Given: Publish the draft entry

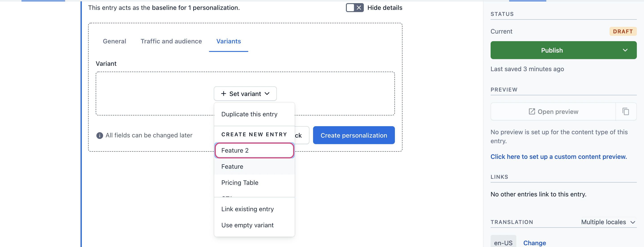Looking at the screenshot, I should (552, 50).
